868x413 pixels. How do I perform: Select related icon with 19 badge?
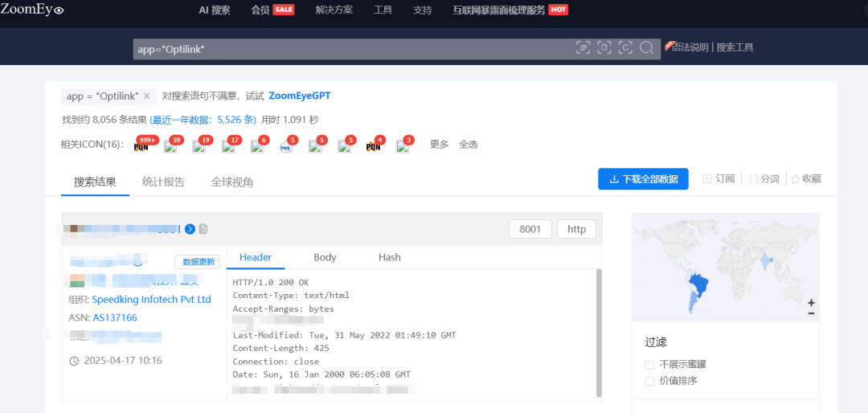point(199,146)
